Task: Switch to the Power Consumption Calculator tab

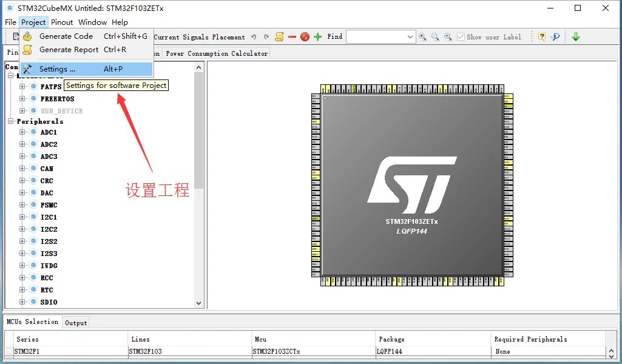Action: [217, 53]
